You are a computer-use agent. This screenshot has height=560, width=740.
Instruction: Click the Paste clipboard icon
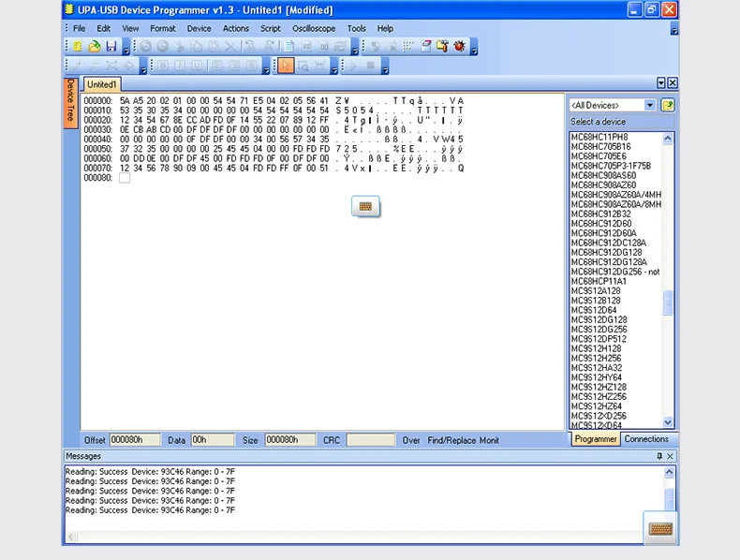tap(214, 46)
